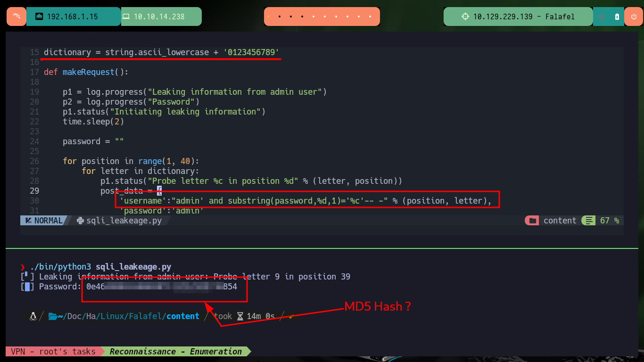Open the Kali launcher icon

[x=17, y=16]
